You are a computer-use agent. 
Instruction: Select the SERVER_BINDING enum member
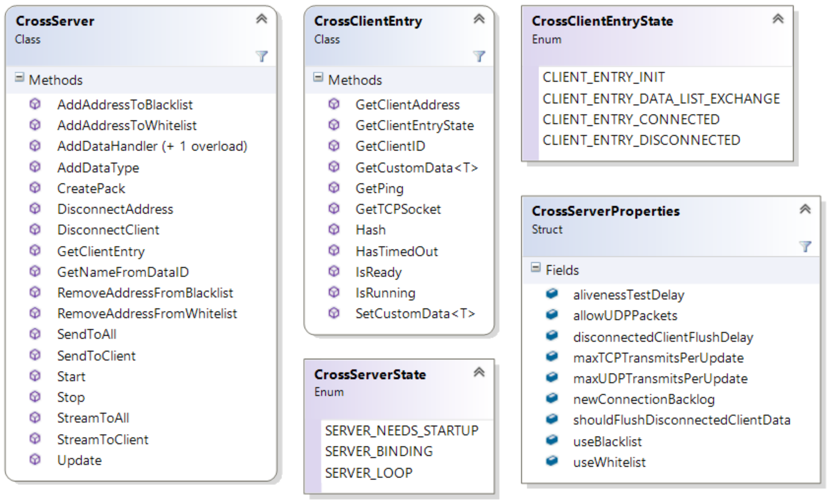379,451
